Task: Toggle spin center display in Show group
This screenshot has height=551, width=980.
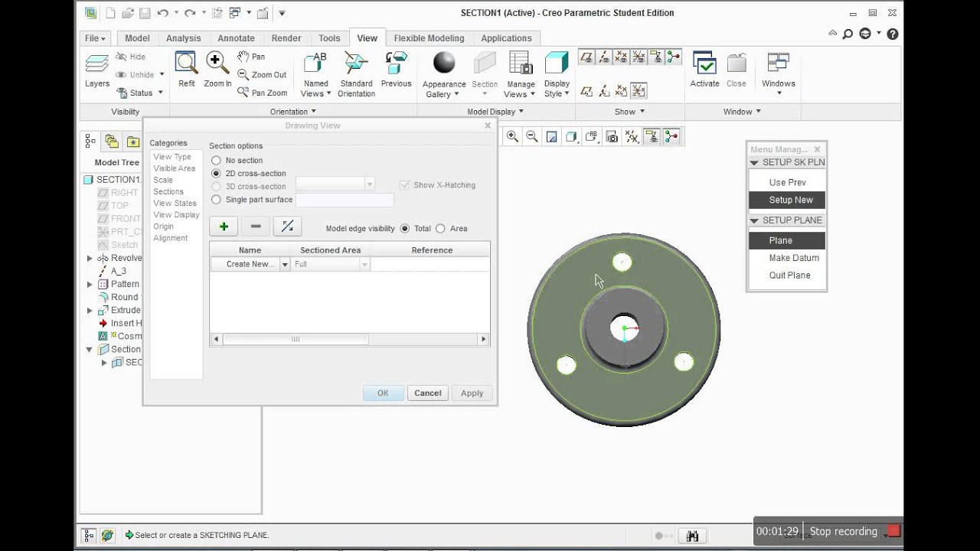Action: pyautogui.click(x=673, y=57)
